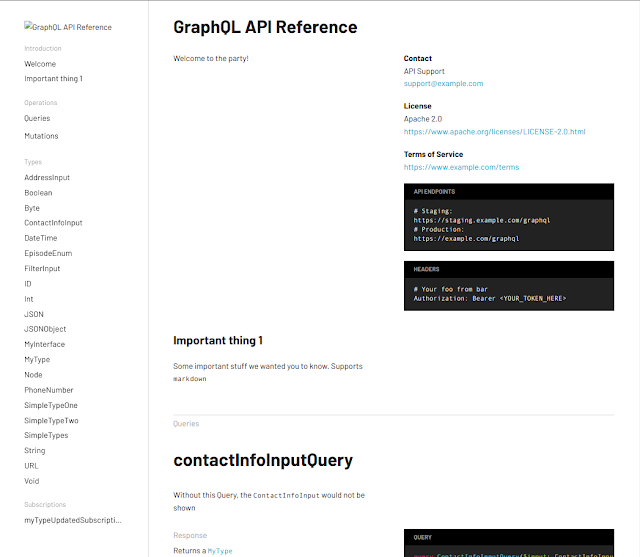Select Boolean type in sidebar
Viewport: 640px width, 557px height.
tap(38, 193)
